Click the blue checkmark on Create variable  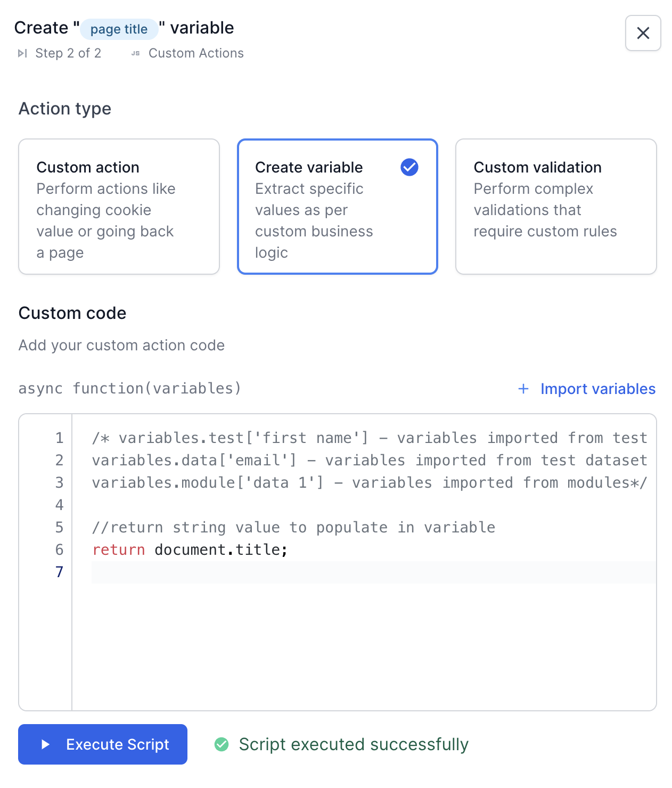coord(409,167)
